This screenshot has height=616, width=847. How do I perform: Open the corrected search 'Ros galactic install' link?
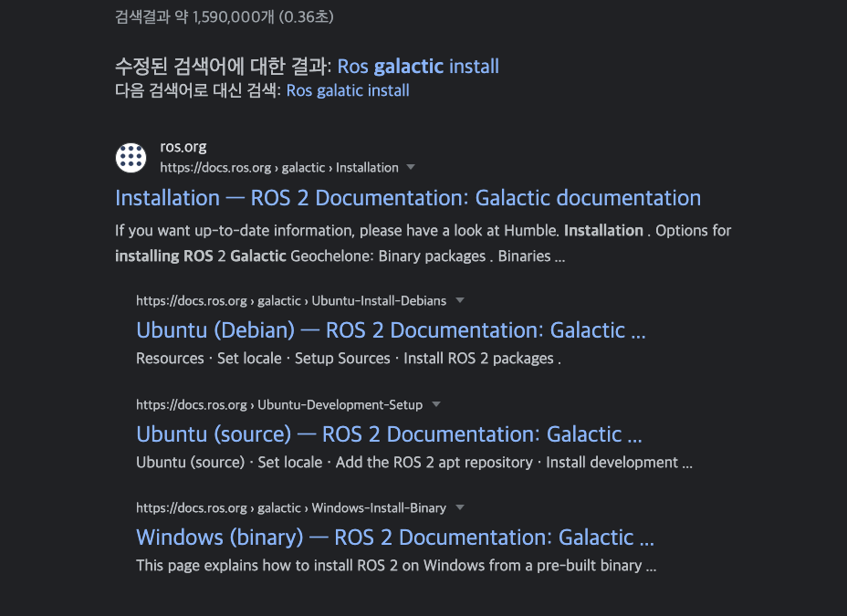point(418,67)
